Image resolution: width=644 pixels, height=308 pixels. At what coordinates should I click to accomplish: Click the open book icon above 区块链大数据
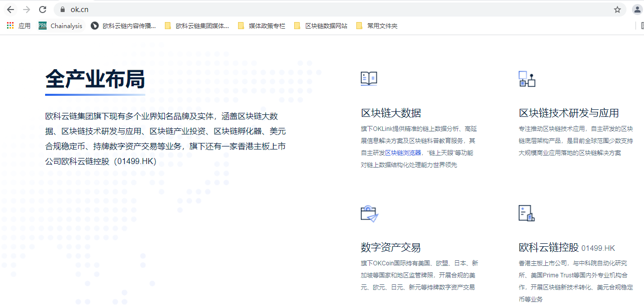369,79
